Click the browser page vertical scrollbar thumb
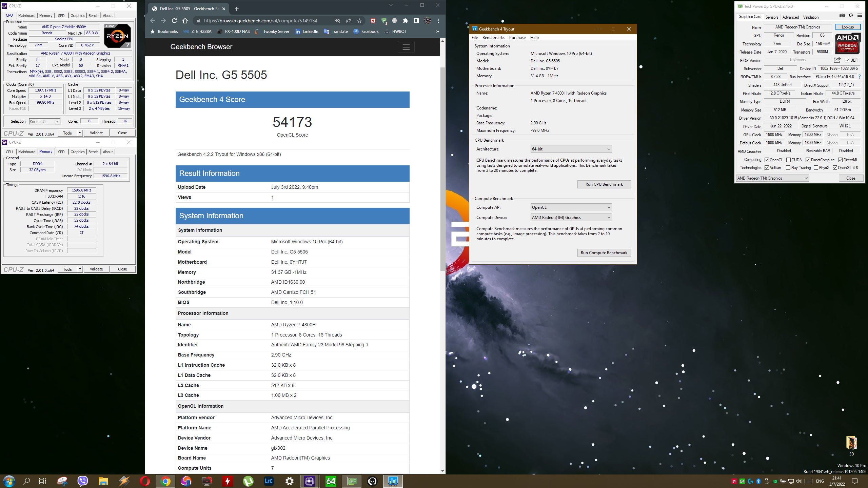Viewport: 868px width, 488px height. click(442, 169)
